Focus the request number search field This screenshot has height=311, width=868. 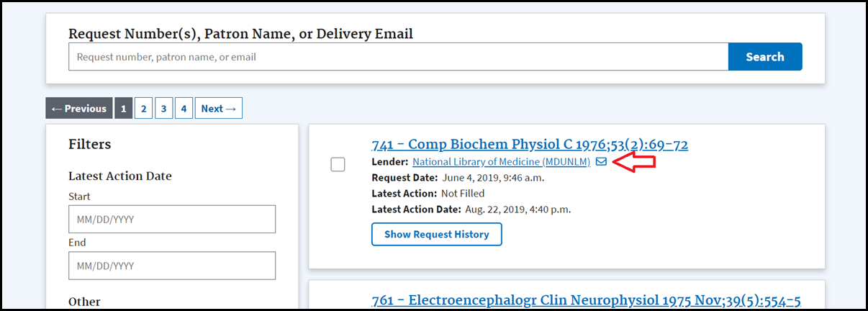point(398,57)
